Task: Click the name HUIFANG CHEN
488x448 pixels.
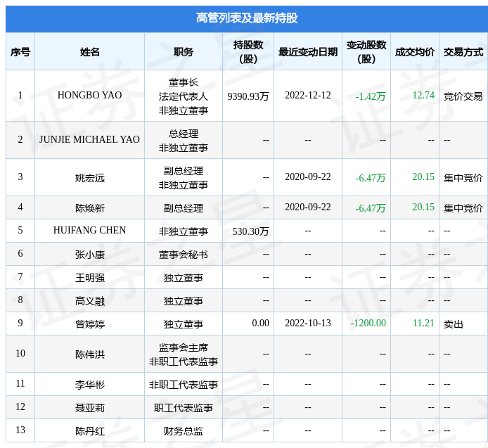Action: pos(89,231)
